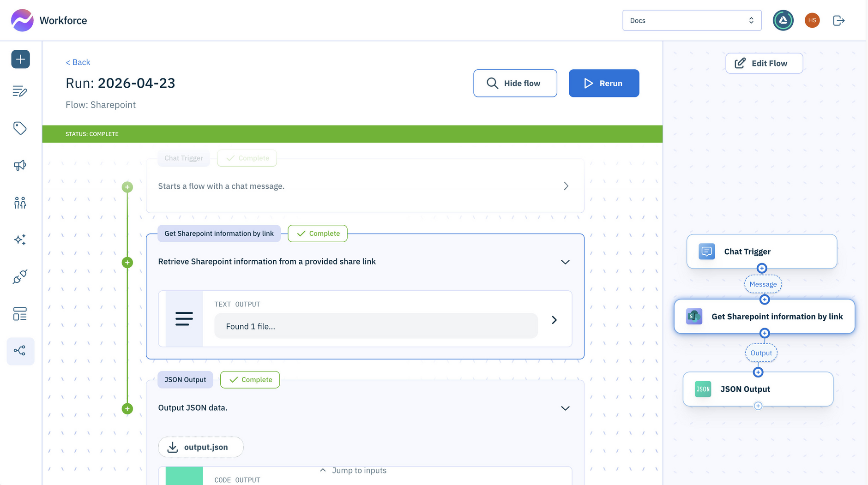Select the JSON Output flow node

click(758, 389)
